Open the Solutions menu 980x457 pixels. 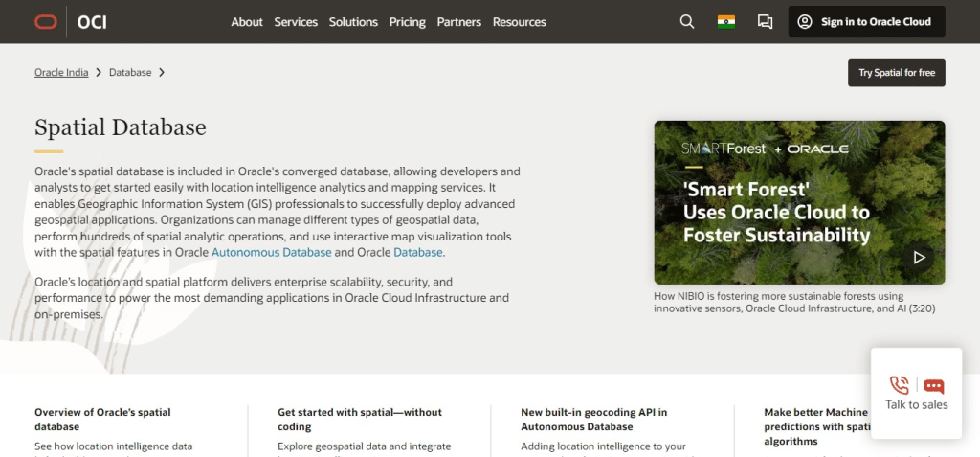point(353,22)
